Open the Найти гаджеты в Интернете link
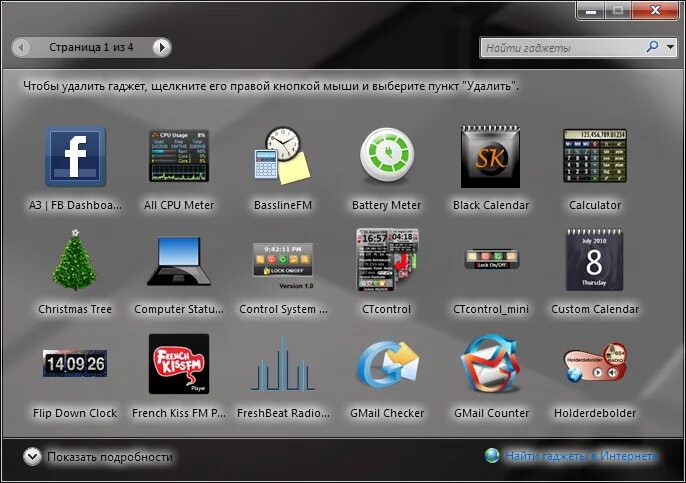The height and width of the screenshot is (483, 686). [x=581, y=456]
